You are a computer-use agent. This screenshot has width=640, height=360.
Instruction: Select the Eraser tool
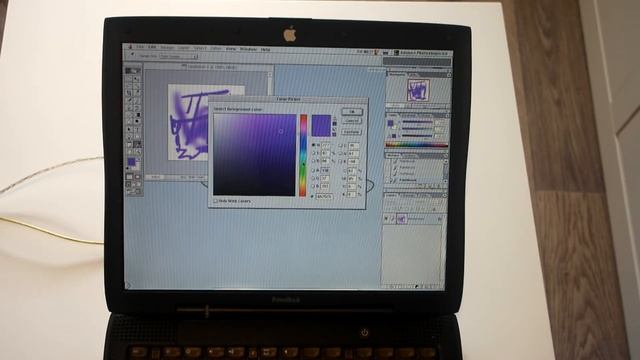click(x=129, y=115)
